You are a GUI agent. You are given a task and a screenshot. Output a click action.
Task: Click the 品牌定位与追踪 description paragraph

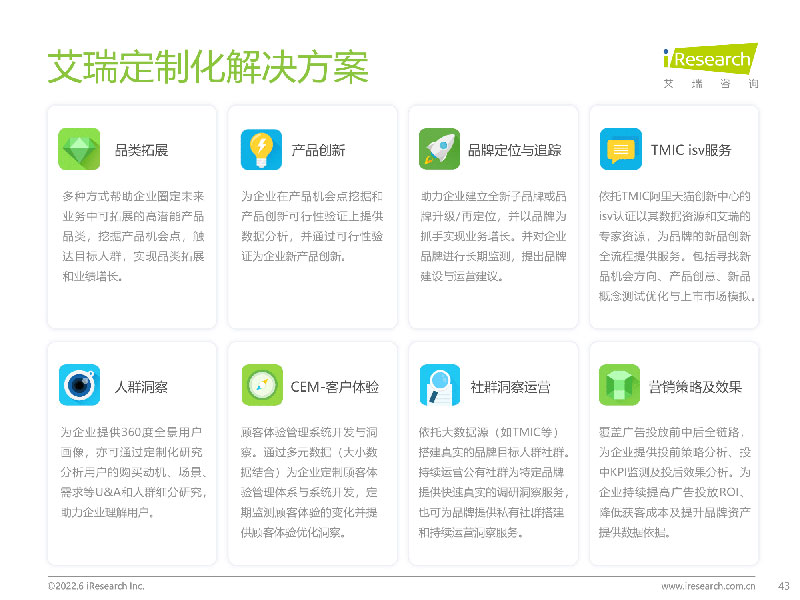click(x=493, y=236)
